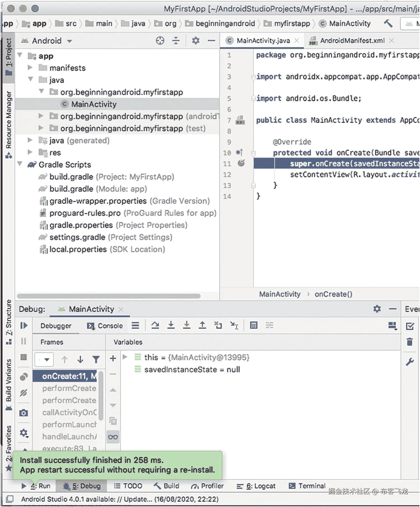Screen dimensions: 420x507
Task: Expand the 'this' variable node
Action: tap(125, 357)
